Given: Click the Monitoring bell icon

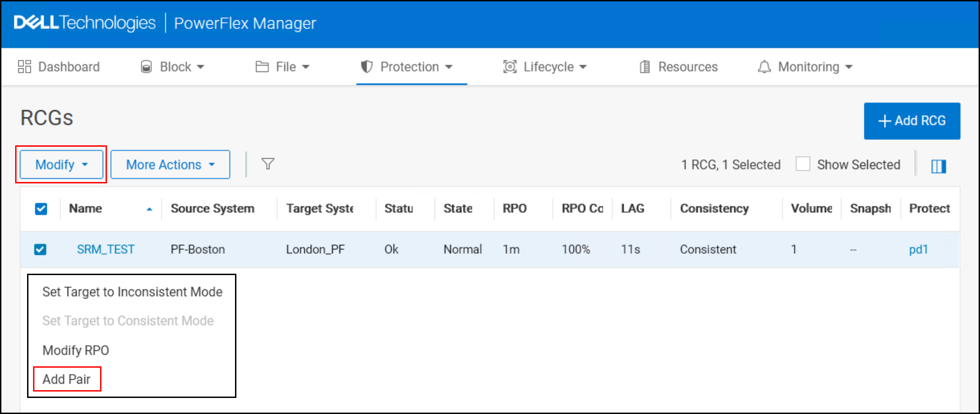Looking at the screenshot, I should tap(764, 67).
